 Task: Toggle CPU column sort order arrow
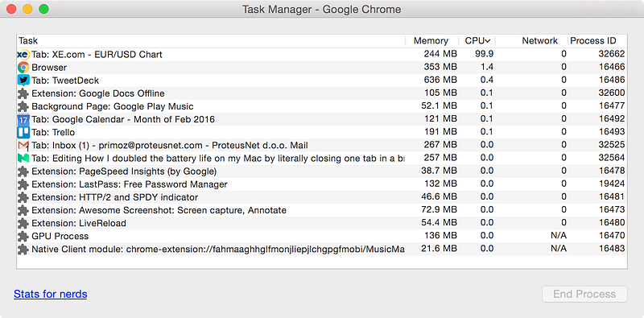click(x=488, y=41)
